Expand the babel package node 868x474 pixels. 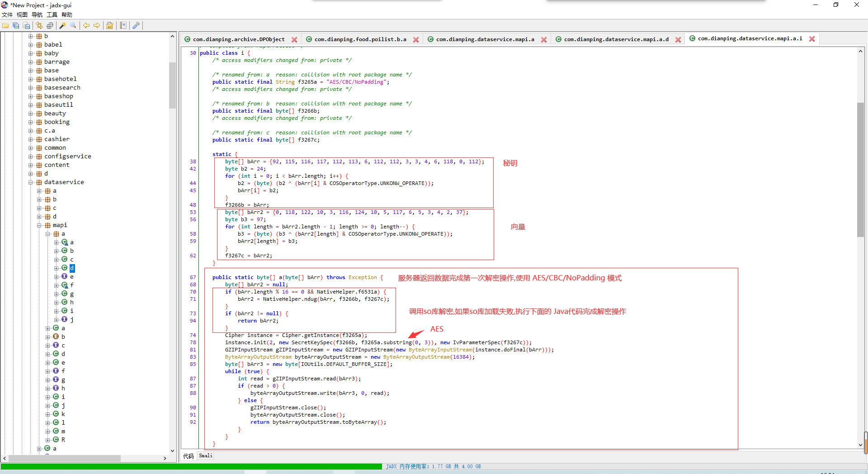point(31,45)
